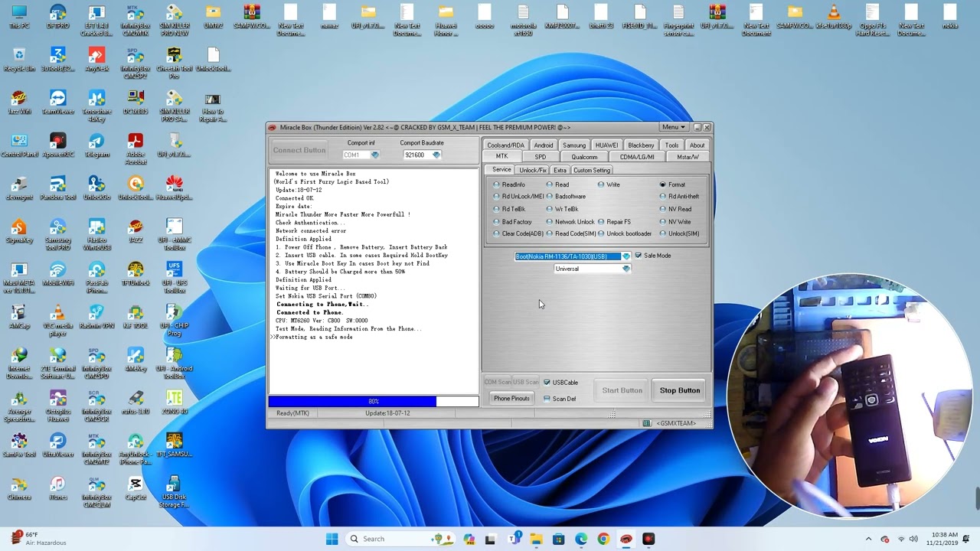Image resolution: width=980 pixels, height=551 pixels.
Task: Open SamFw Tool desktop shortcut
Action: click(x=18, y=445)
